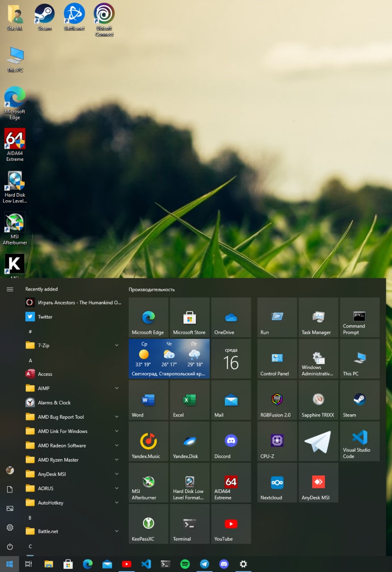
Task: Open Task View on the taskbar
Action: 29,564
